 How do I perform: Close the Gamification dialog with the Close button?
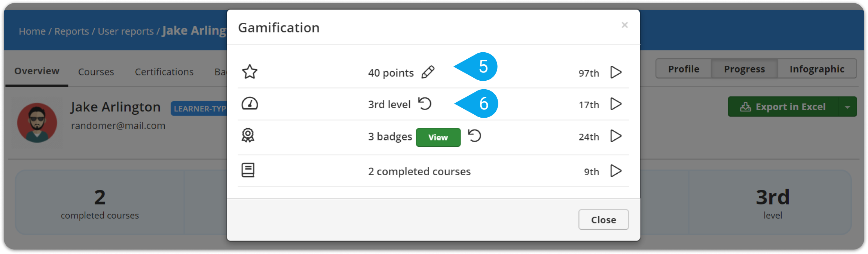(x=603, y=220)
